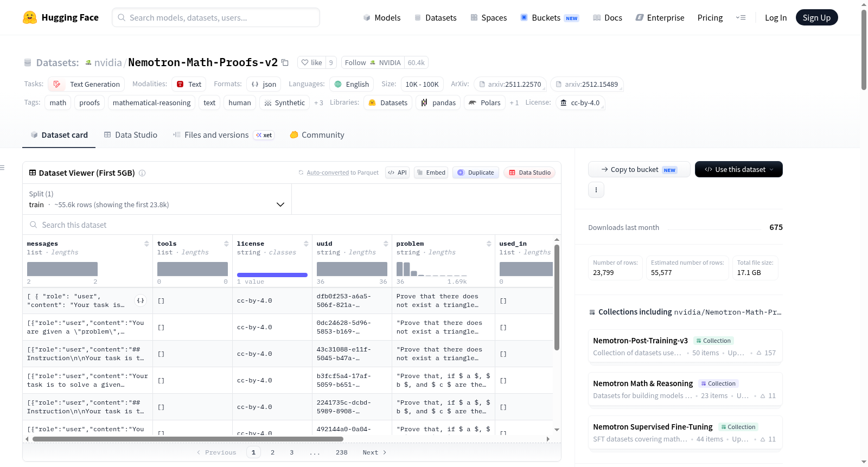Click the pandas library tag
Screen dimensions: 868x467
pyautogui.click(x=438, y=103)
